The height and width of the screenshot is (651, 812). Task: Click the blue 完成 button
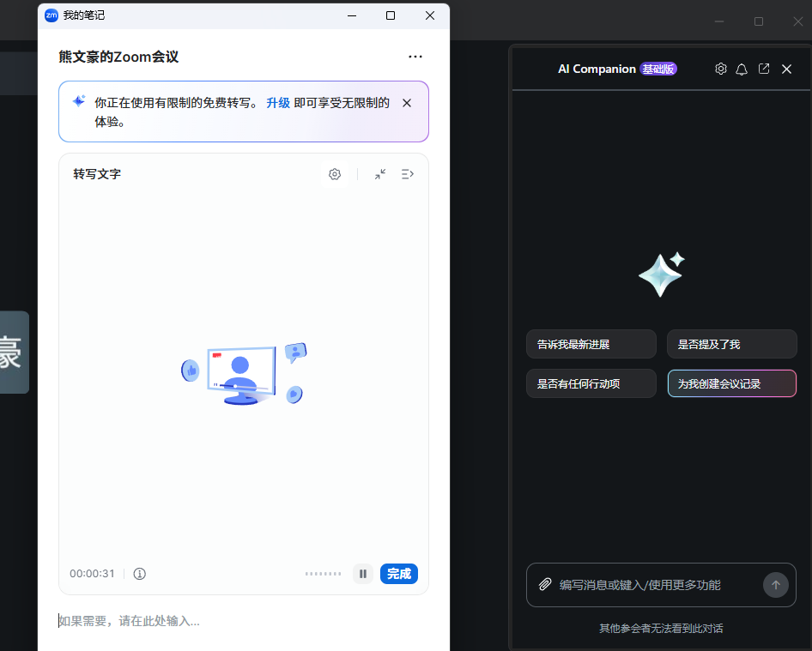tap(399, 573)
